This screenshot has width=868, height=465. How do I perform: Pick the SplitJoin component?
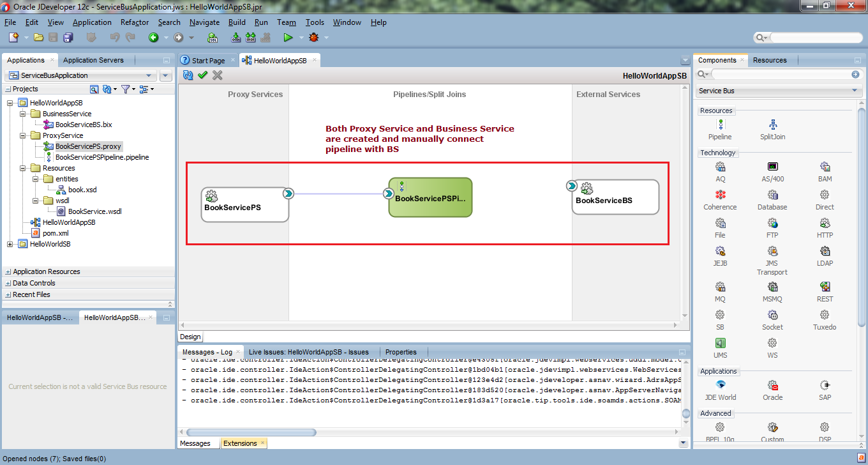(x=772, y=128)
